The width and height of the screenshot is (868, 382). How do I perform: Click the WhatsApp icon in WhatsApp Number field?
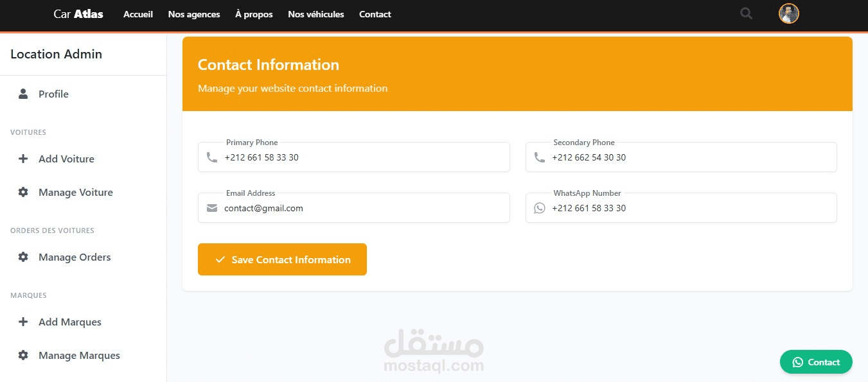pyautogui.click(x=540, y=208)
